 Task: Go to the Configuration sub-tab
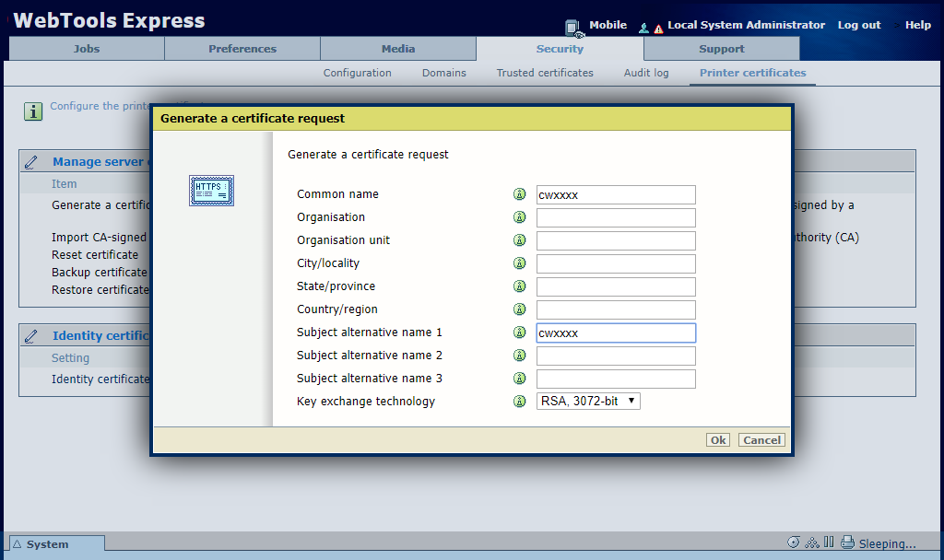pos(357,73)
